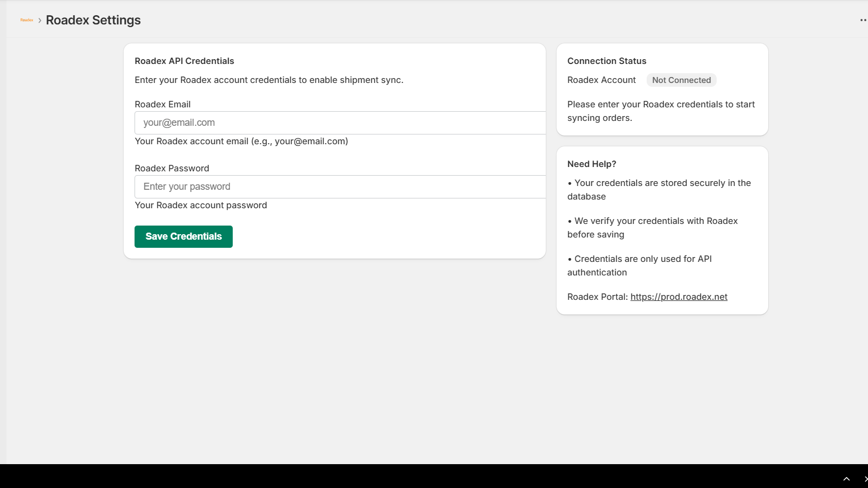The width and height of the screenshot is (868, 488).
Task: Click the Roadex logo in the breadcrumb
Action: [27, 20]
